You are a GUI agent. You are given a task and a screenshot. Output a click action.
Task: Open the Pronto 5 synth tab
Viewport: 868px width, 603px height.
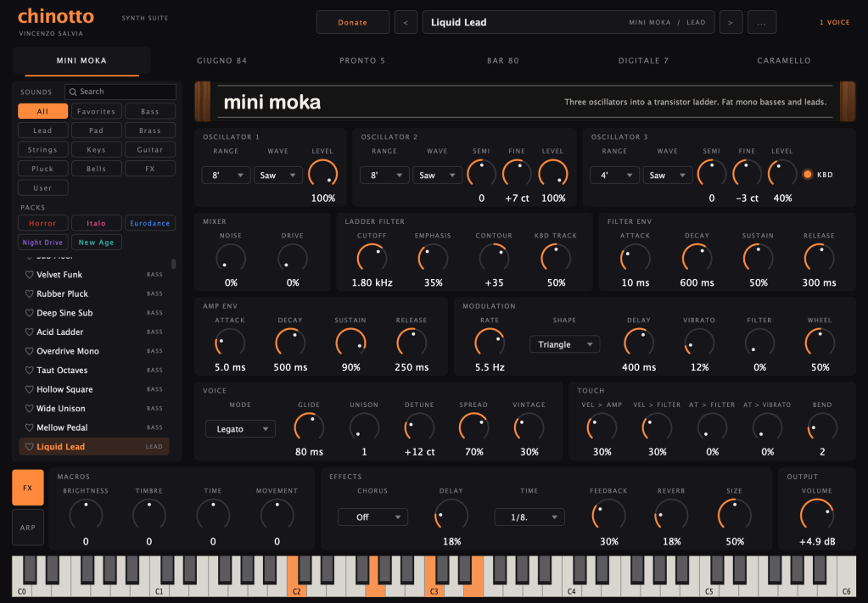coord(362,60)
